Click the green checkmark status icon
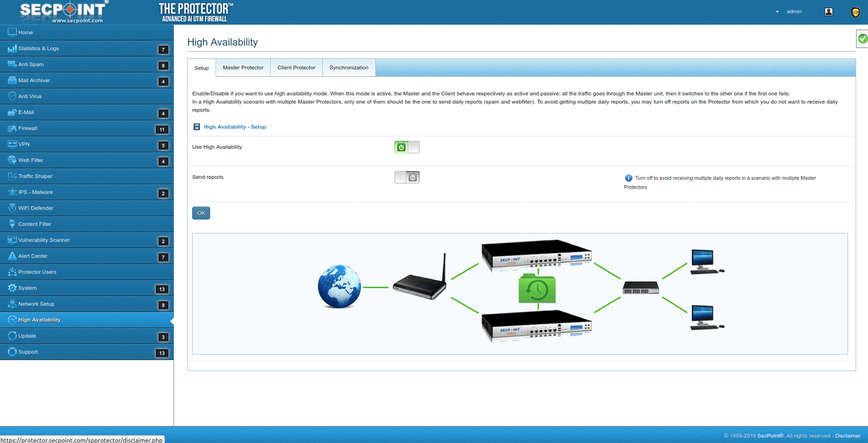 click(862, 38)
